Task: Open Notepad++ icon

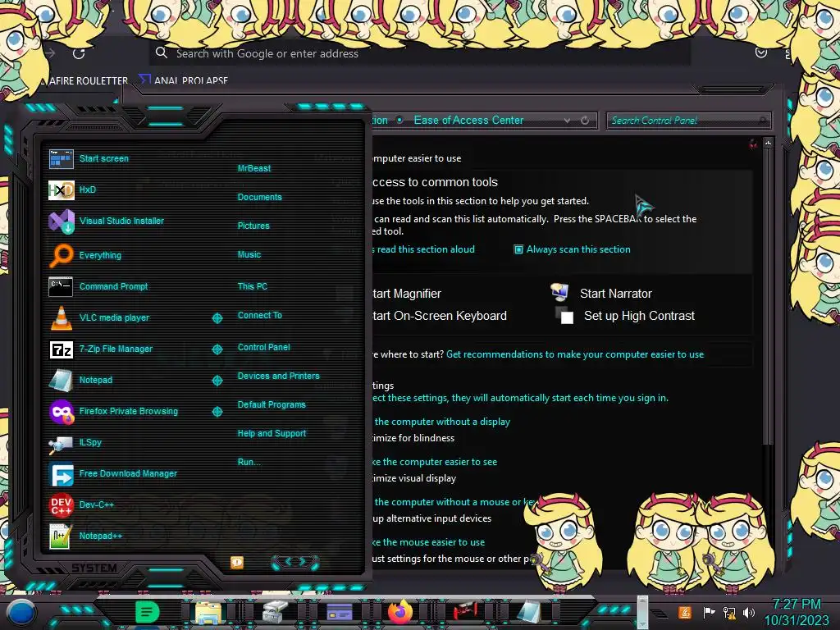Action: click(x=60, y=536)
